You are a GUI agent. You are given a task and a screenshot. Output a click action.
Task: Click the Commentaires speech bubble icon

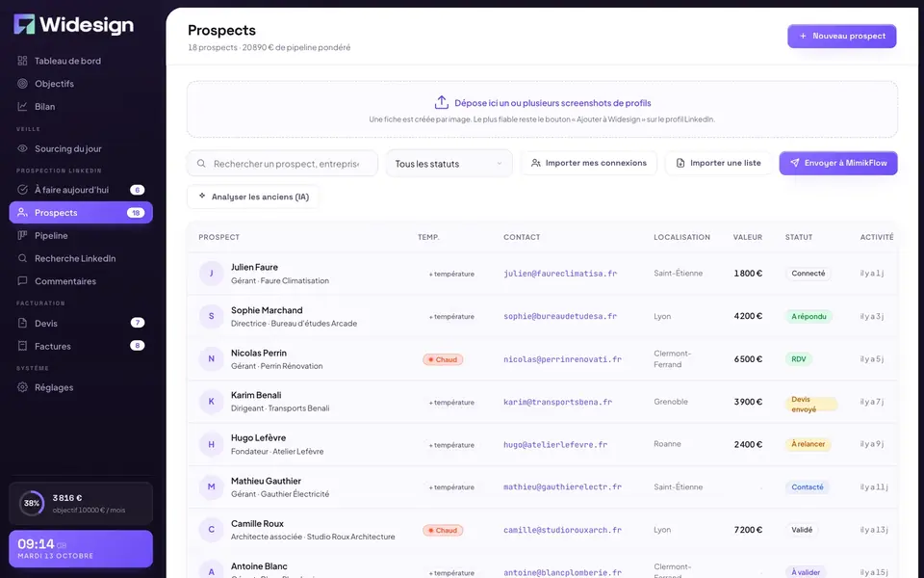(x=22, y=281)
